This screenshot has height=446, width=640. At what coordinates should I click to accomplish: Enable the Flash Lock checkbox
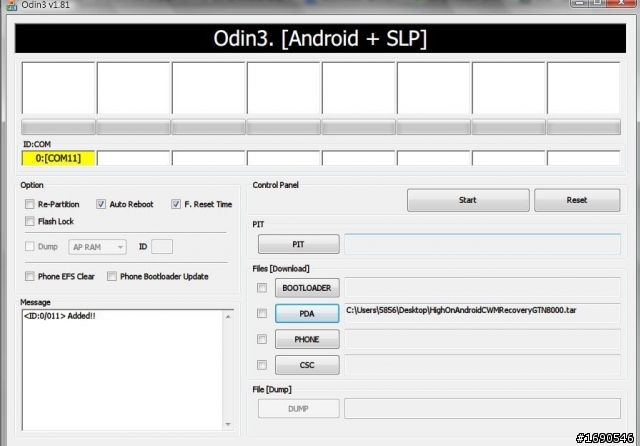point(29,221)
